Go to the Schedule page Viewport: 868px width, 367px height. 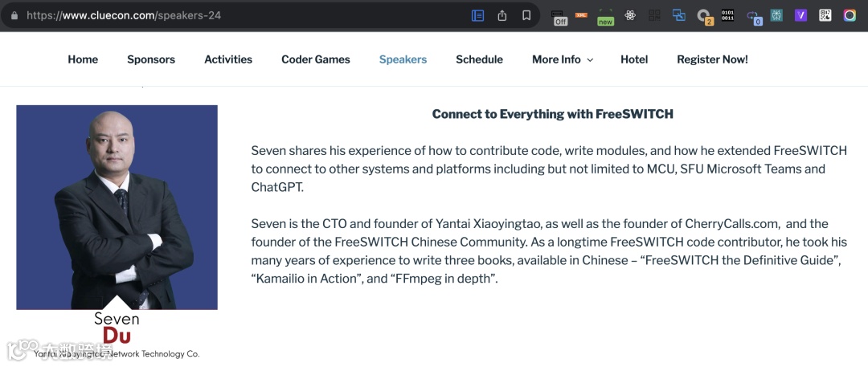pyautogui.click(x=479, y=59)
